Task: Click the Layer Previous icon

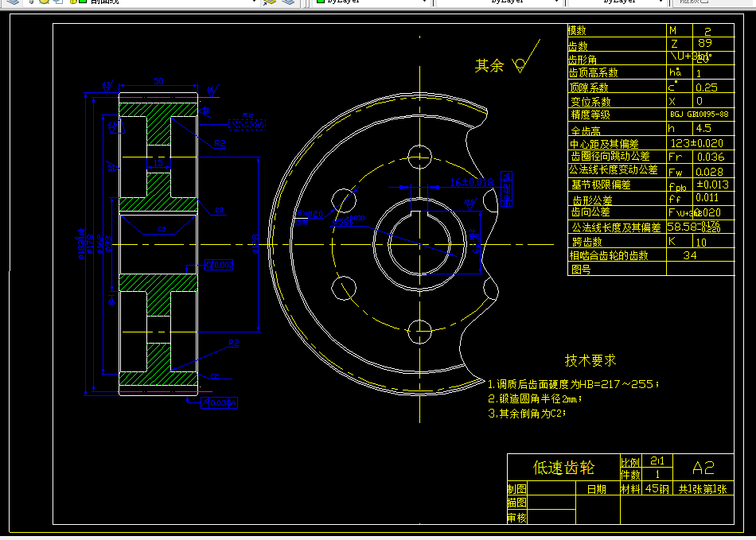Action: click(x=288, y=2)
